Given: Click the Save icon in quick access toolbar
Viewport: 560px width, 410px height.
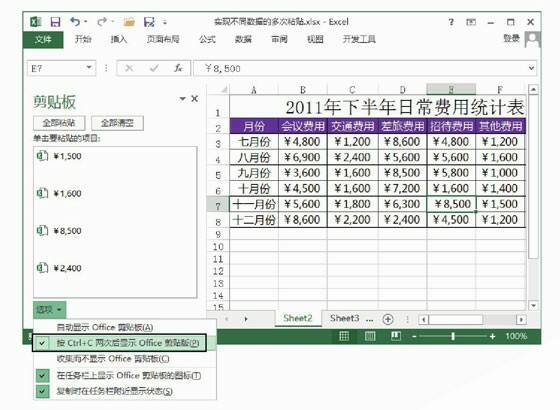Looking at the screenshot, I should (x=55, y=22).
